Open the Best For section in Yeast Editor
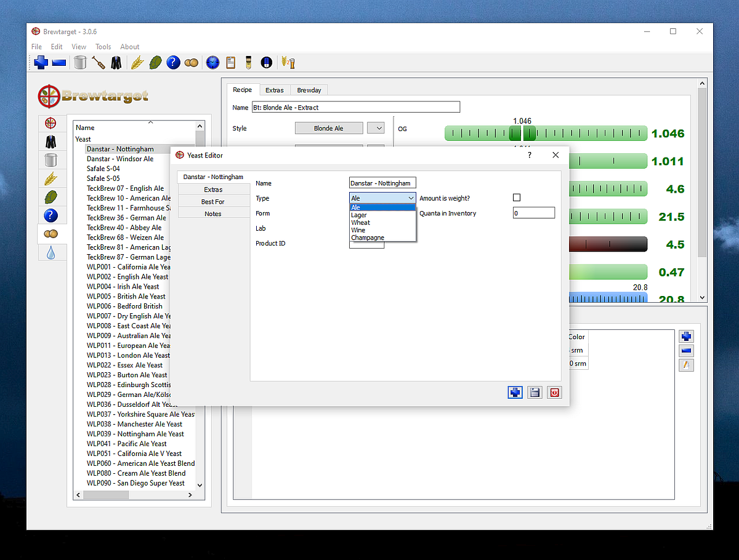739x560 pixels. (214, 202)
